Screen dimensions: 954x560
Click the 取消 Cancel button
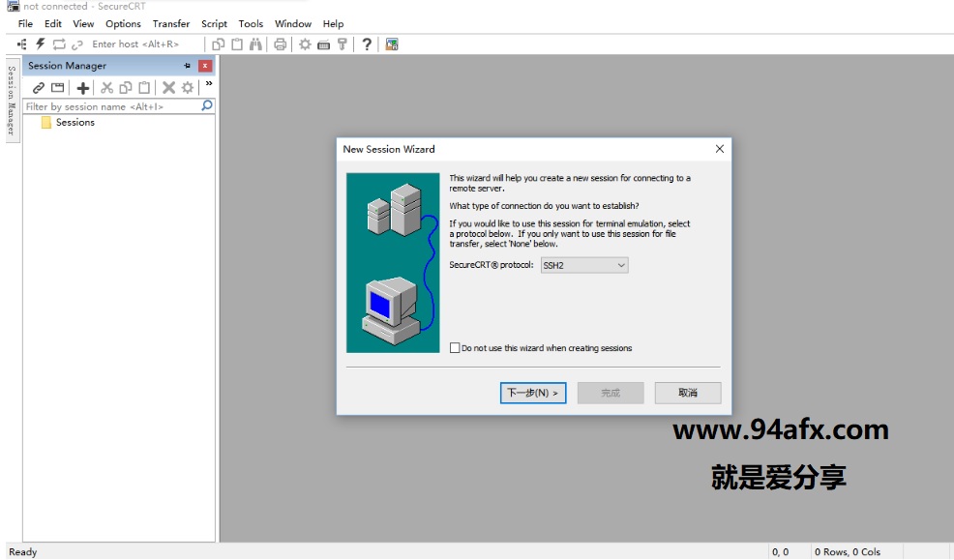point(688,393)
